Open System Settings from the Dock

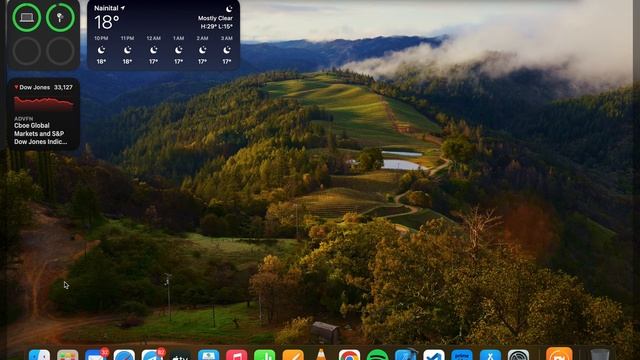coord(518,355)
